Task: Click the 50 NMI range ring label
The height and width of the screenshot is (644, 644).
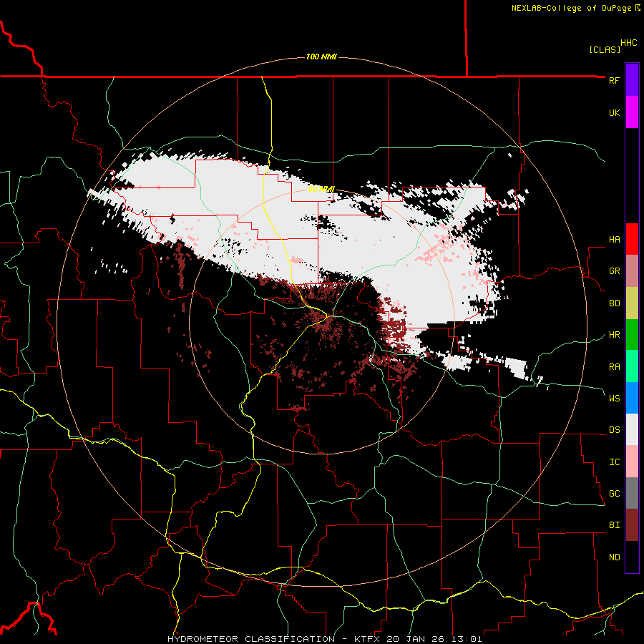Action: (321, 189)
